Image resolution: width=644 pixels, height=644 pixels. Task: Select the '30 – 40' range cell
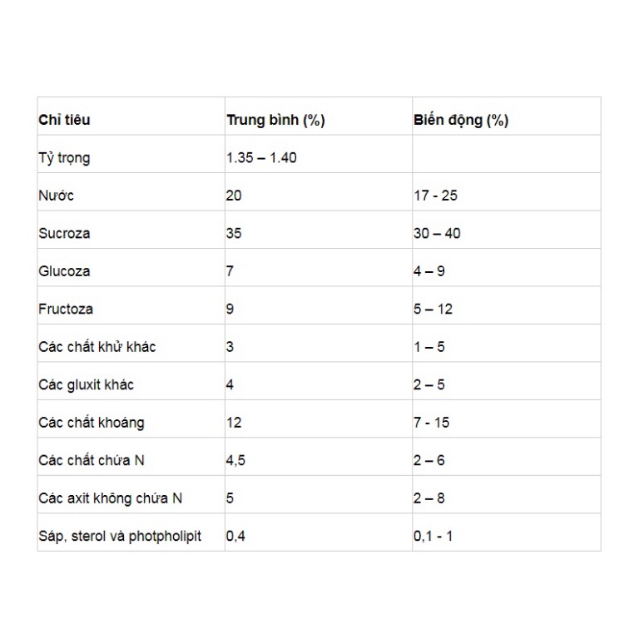click(x=437, y=233)
